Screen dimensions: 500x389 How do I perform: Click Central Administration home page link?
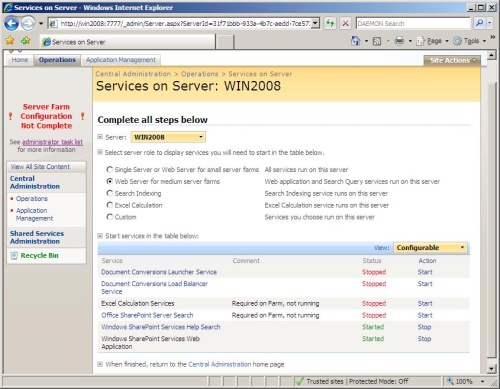point(219,364)
